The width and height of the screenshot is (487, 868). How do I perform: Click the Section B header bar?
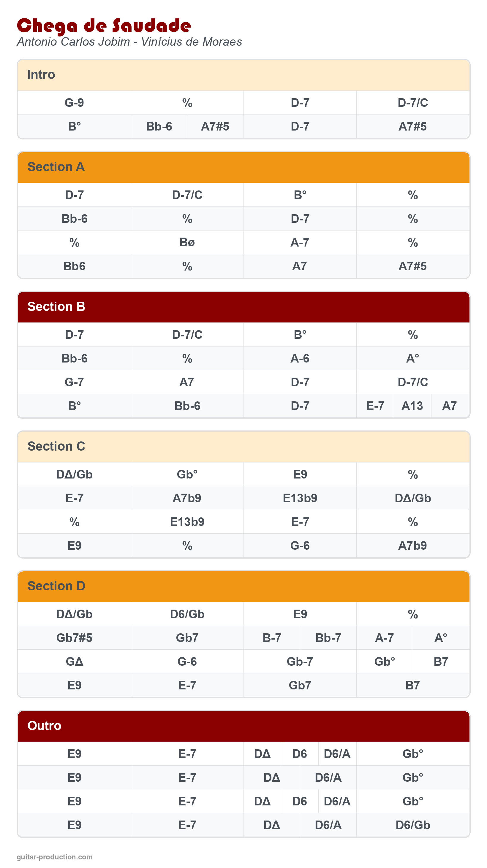(243, 307)
